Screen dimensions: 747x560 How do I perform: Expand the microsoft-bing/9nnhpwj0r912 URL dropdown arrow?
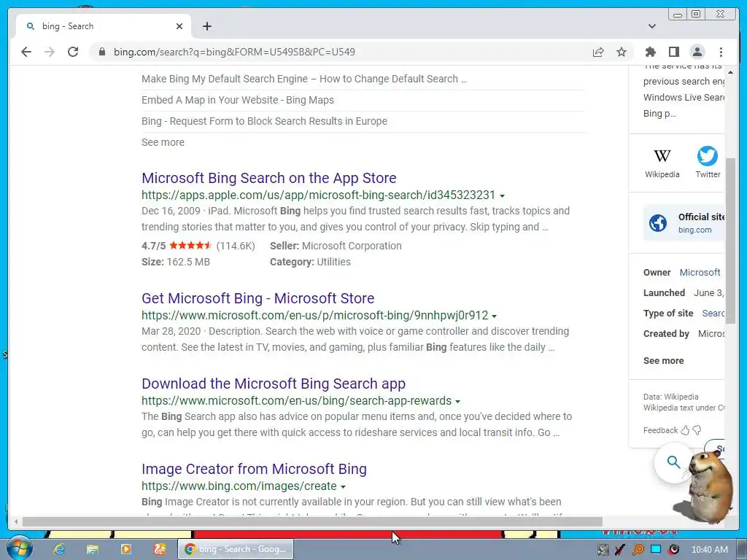(x=494, y=316)
